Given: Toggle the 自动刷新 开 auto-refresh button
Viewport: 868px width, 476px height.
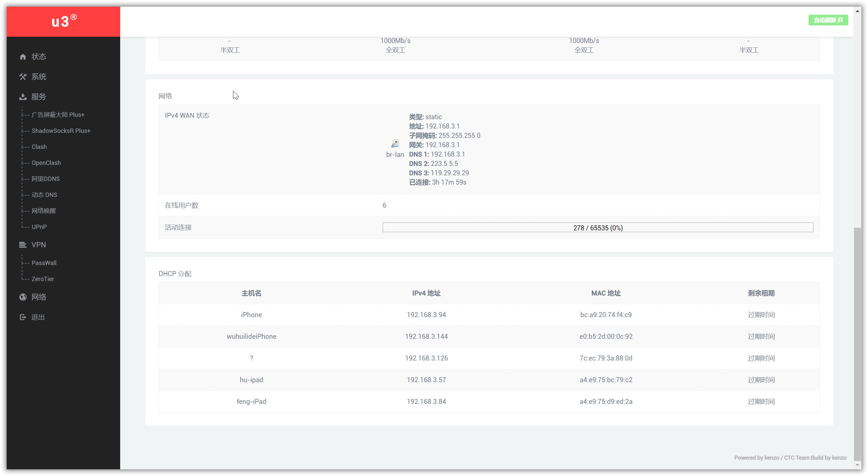Looking at the screenshot, I should coord(828,20).
